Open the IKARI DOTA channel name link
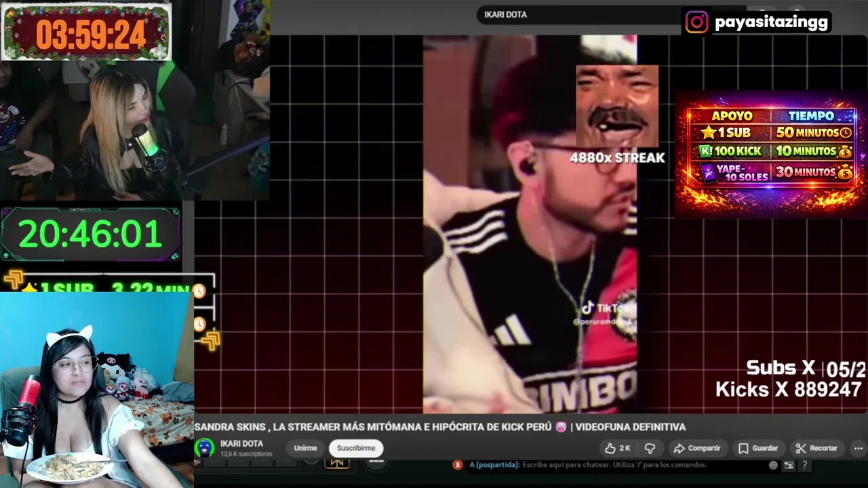This screenshot has height=488, width=868. tap(241, 444)
